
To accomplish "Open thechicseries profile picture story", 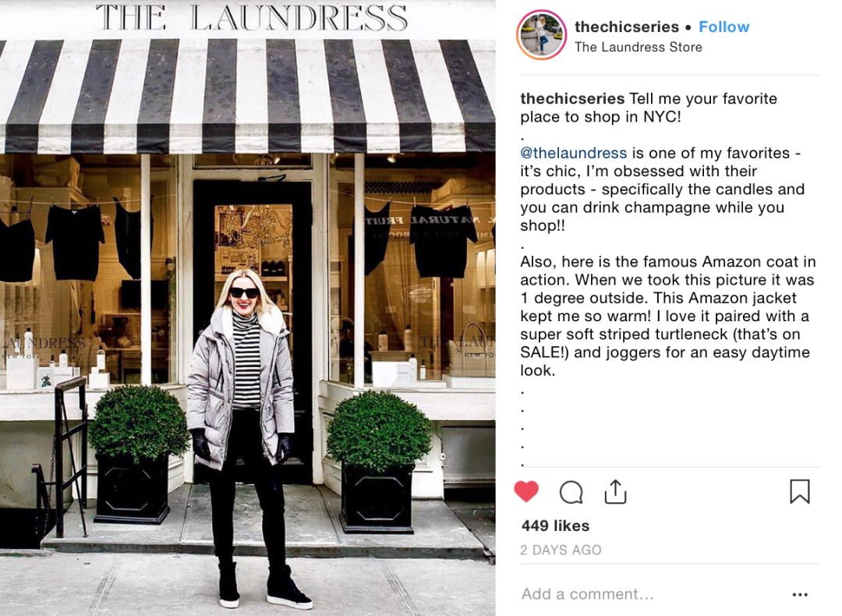I will (541, 35).
